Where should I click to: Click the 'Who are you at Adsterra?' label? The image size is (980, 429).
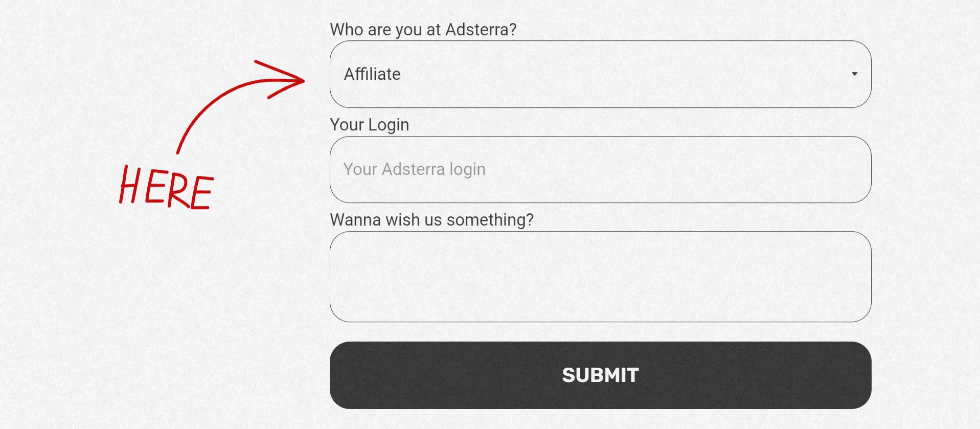pos(423,30)
